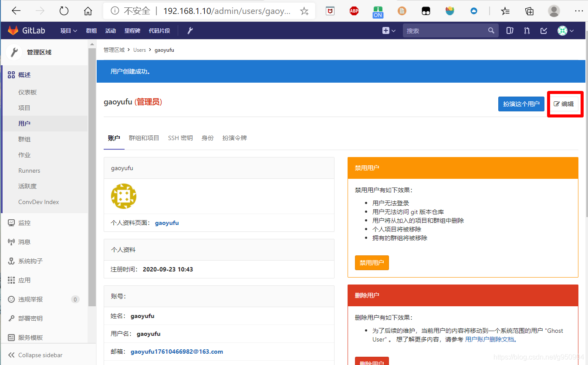Click the 消息 broadcast antenna icon
This screenshot has height=365, width=588.
point(12,242)
